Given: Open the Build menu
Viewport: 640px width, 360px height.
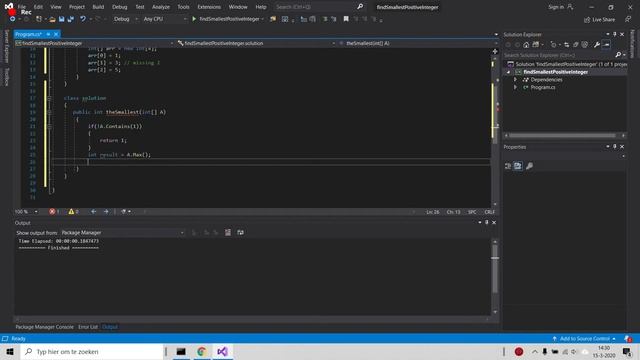Looking at the screenshot, I should 98,7.
